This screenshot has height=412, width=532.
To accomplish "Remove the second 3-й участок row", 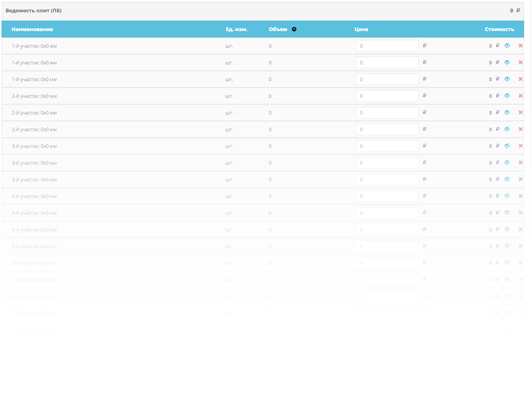I will pos(520,163).
